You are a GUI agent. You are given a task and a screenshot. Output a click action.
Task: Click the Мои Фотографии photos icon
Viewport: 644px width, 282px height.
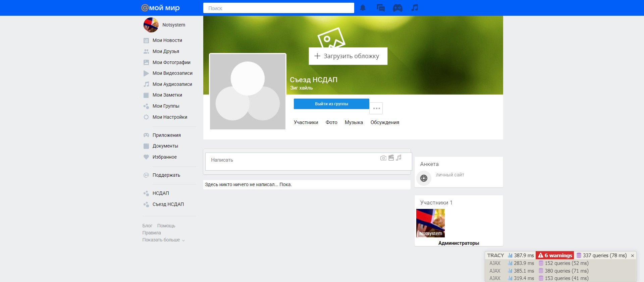[146, 62]
